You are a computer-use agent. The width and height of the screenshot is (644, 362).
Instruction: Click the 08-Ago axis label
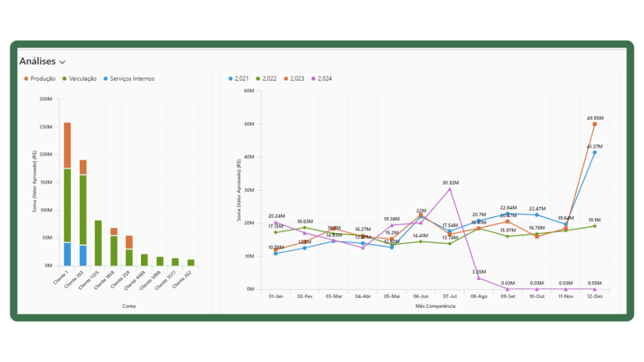(x=479, y=296)
